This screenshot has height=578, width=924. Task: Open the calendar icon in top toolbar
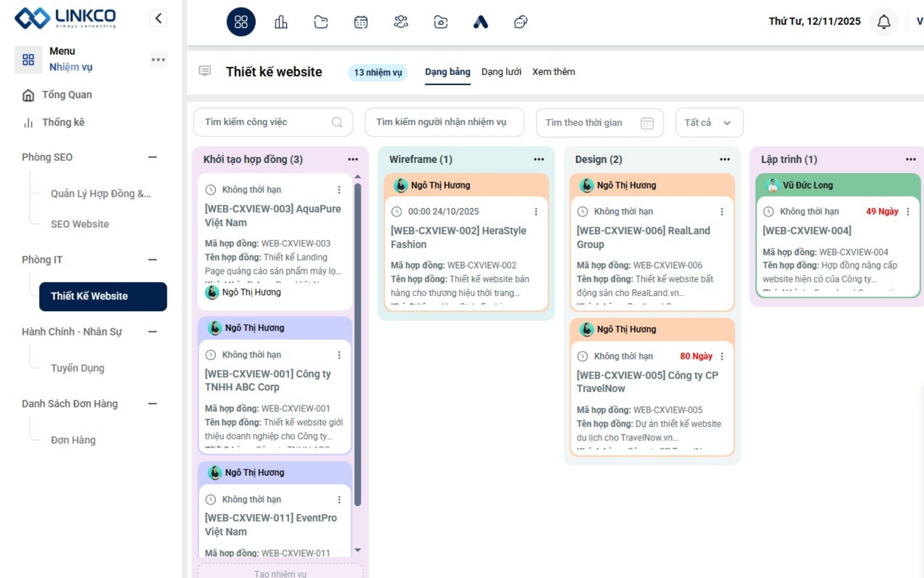(361, 22)
